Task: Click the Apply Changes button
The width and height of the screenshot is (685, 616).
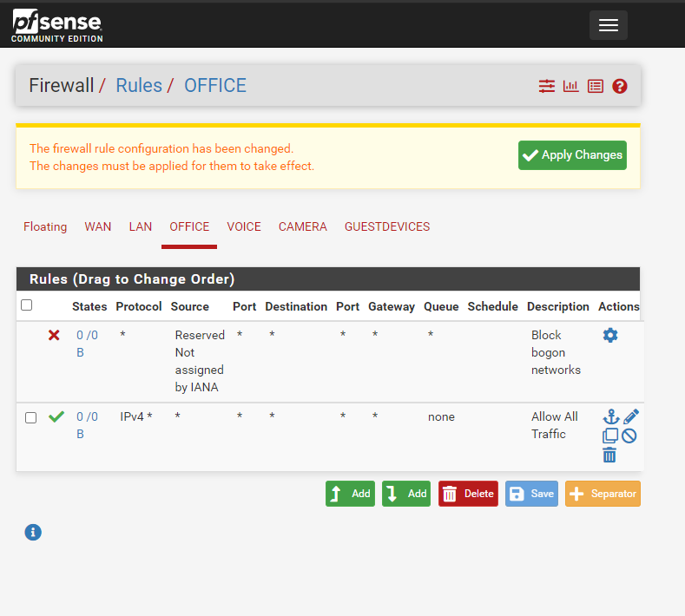Action: tap(572, 155)
